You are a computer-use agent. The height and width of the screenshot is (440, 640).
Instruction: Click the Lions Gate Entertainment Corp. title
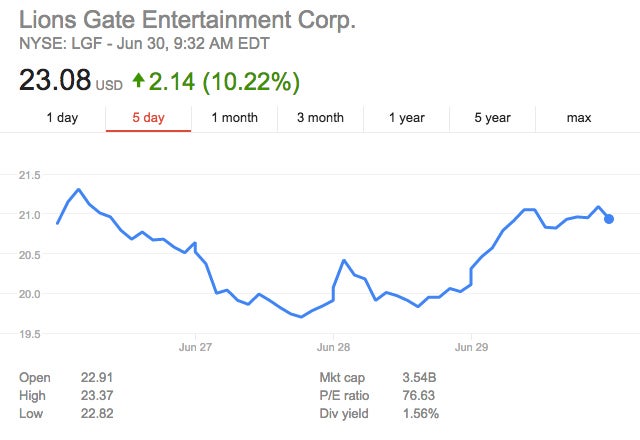point(188,20)
